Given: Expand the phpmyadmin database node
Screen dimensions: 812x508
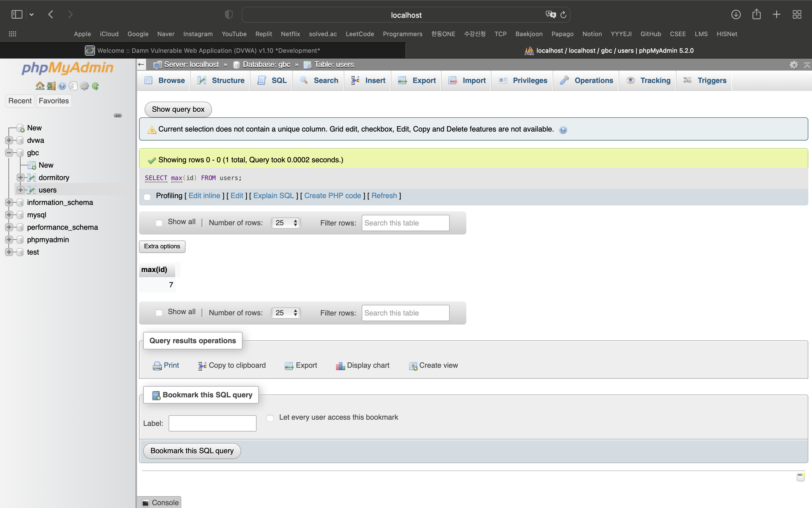Looking at the screenshot, I should tap(9, 240).
